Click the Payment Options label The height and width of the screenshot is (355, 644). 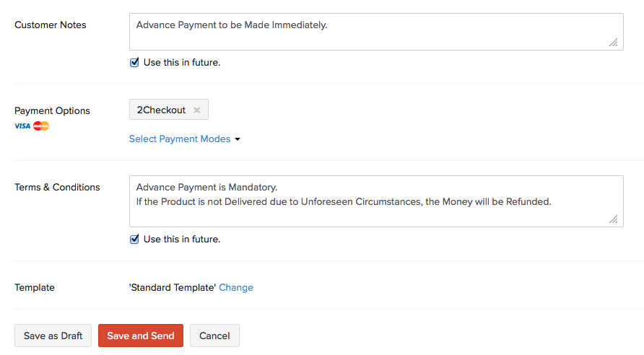click(52, 111)
